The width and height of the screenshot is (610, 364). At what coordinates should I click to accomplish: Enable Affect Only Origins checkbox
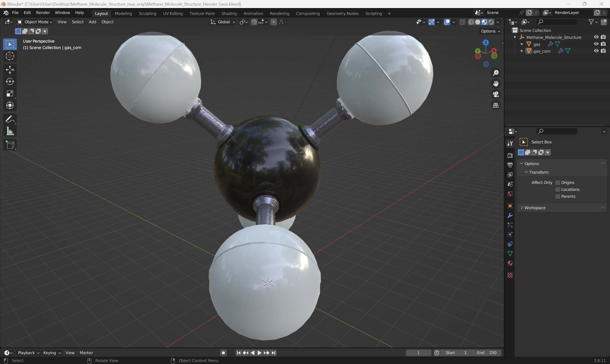(x=558, y=182)
